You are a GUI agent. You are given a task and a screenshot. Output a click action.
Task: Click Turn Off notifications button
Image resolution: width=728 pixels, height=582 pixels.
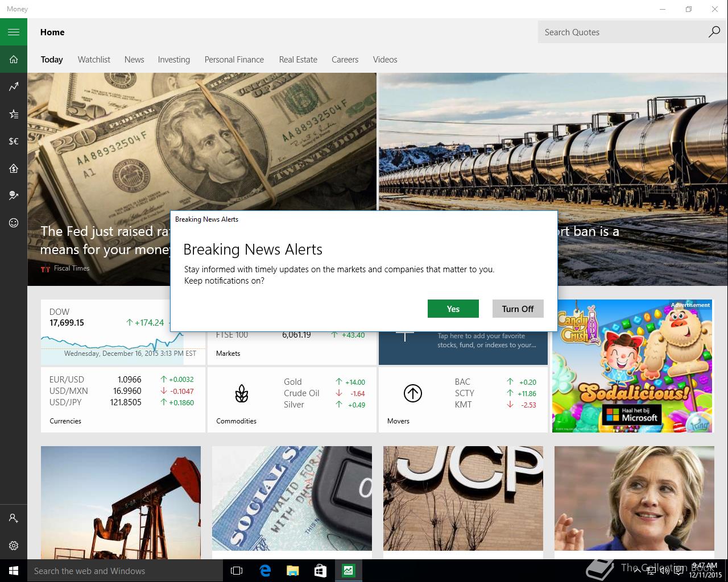coord(518,309)
